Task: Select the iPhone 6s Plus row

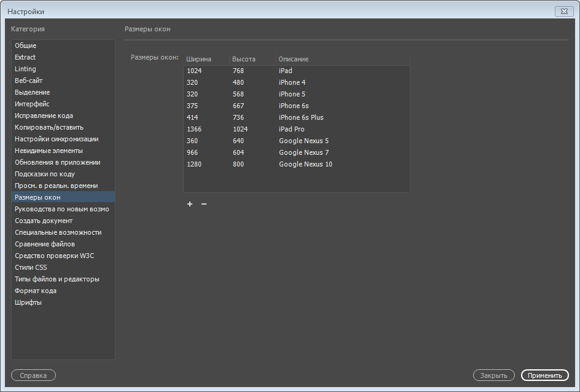Action: [x=301, y=117]
